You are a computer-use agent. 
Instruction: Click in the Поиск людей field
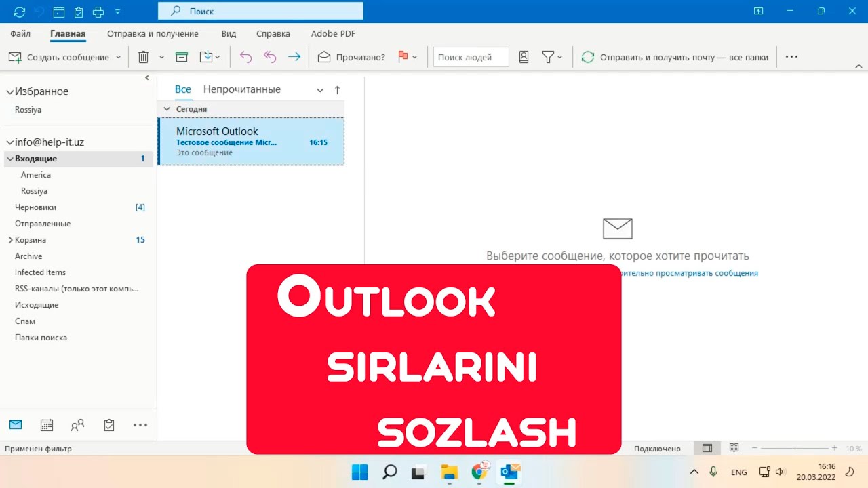(471, 57)
